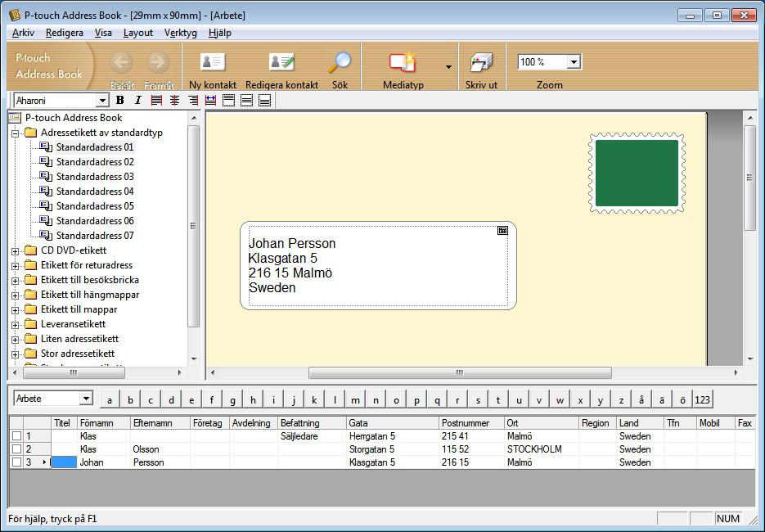Select Standardadress 07 layout

pyautogui.click(x=95, y=235)
